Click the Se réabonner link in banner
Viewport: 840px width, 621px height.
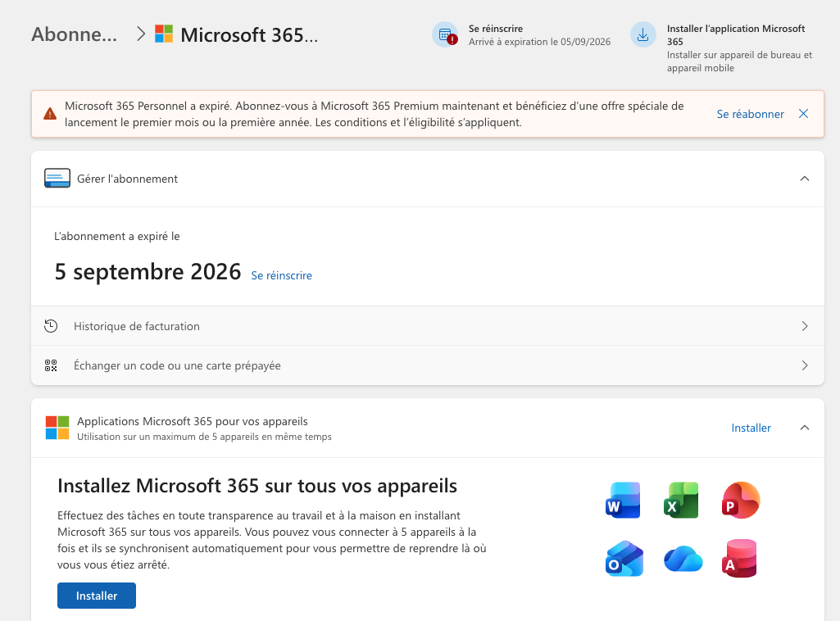tap(750, 114)
